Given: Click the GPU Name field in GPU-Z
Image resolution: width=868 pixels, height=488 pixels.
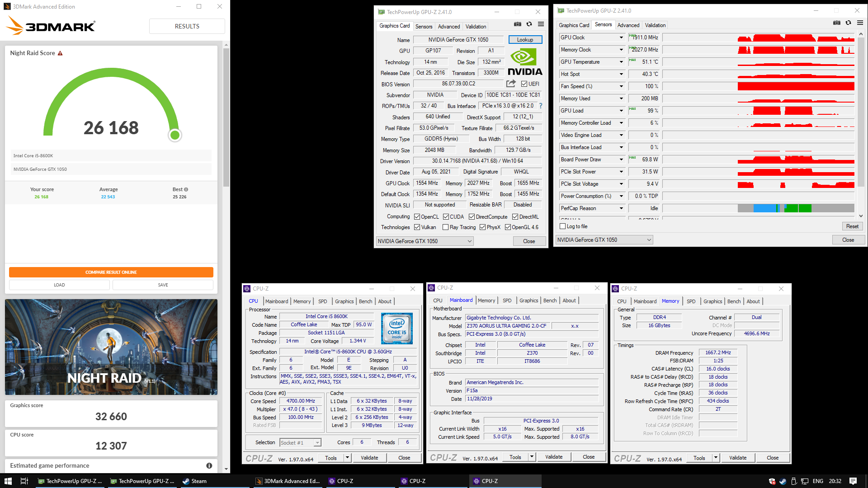Looking at the screenshot, I should click(x=458, y=40).
